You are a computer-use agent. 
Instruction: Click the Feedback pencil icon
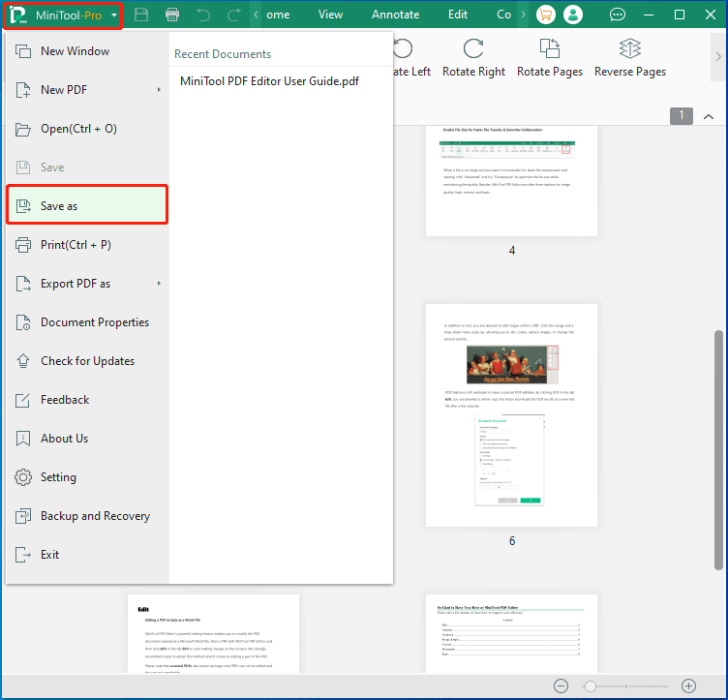23,400
